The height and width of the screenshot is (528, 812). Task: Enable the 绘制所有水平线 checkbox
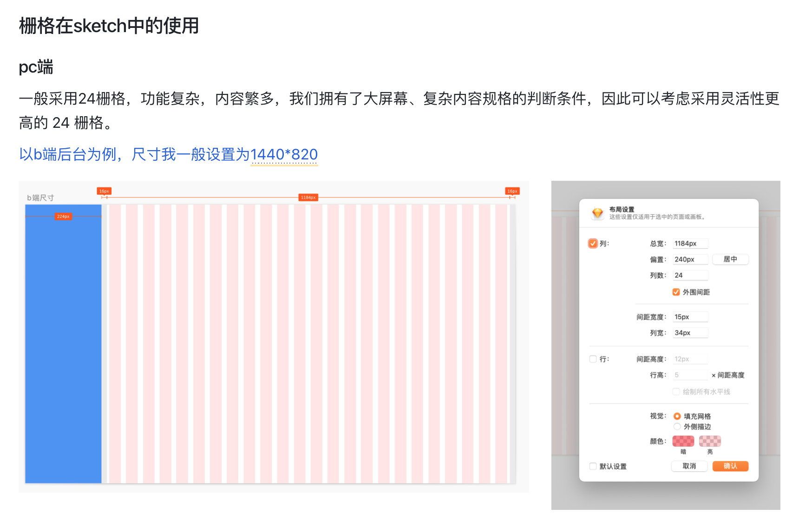point(676,391)
